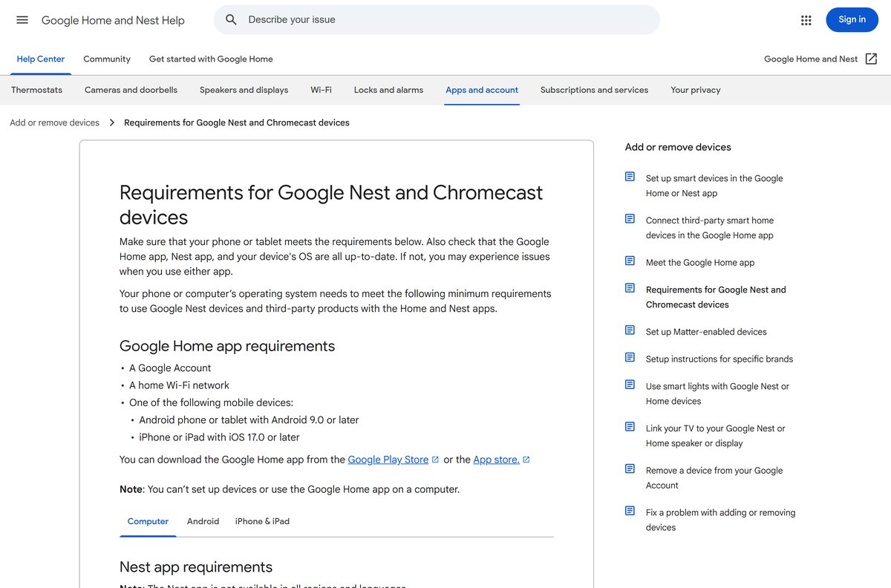The width and height of the screenshot is (891, 588).
Task: Click the article icon beside 'Requirements for Google Nest'
Action: [x=630, y=288]
